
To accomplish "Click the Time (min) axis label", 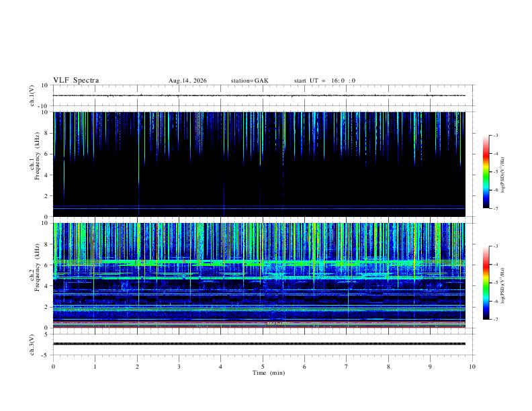I will [269, 373].
